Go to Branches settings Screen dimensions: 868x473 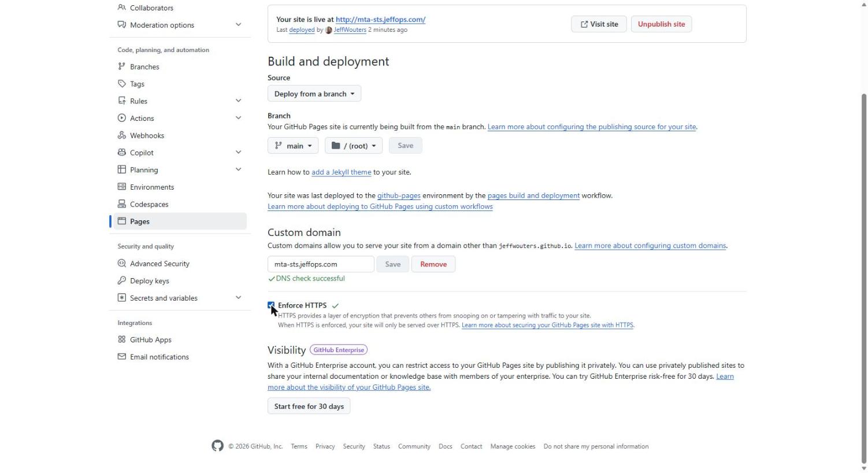[x=144, y=66]
